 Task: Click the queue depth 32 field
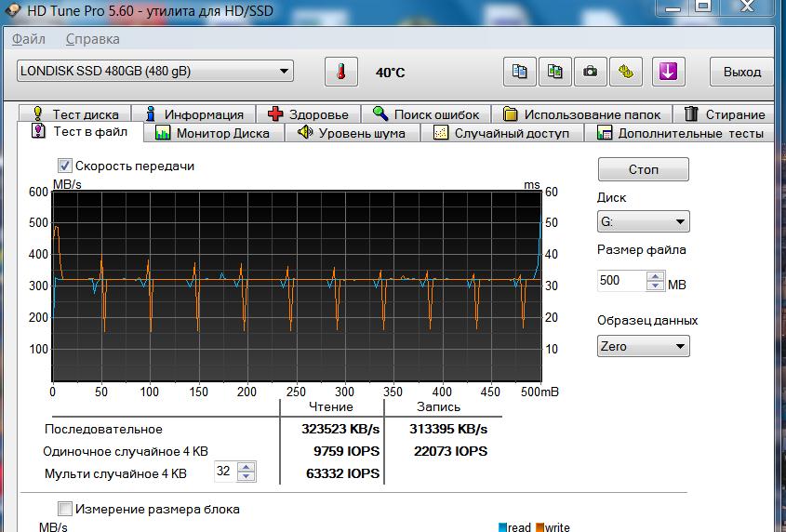pos(225,472)
